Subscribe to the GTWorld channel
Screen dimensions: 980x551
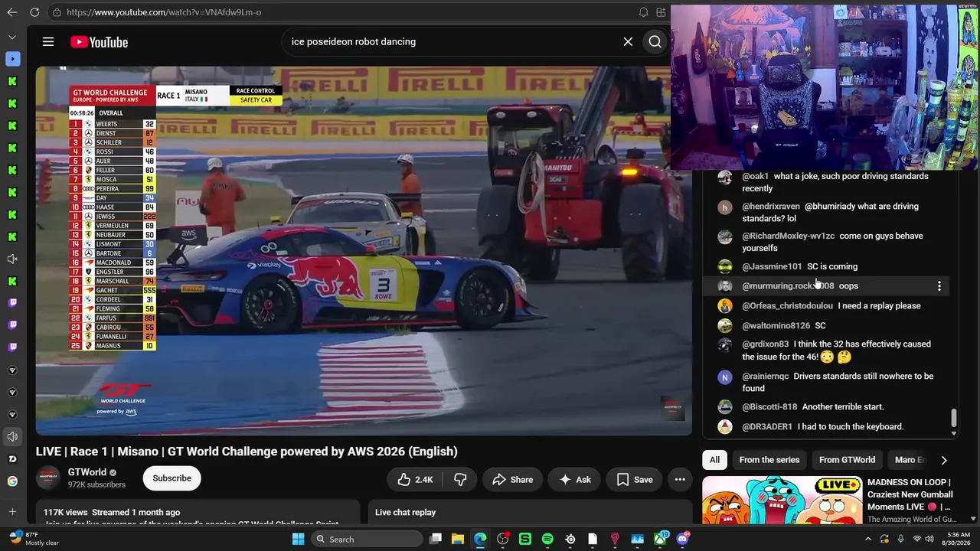tap(171, 478)
